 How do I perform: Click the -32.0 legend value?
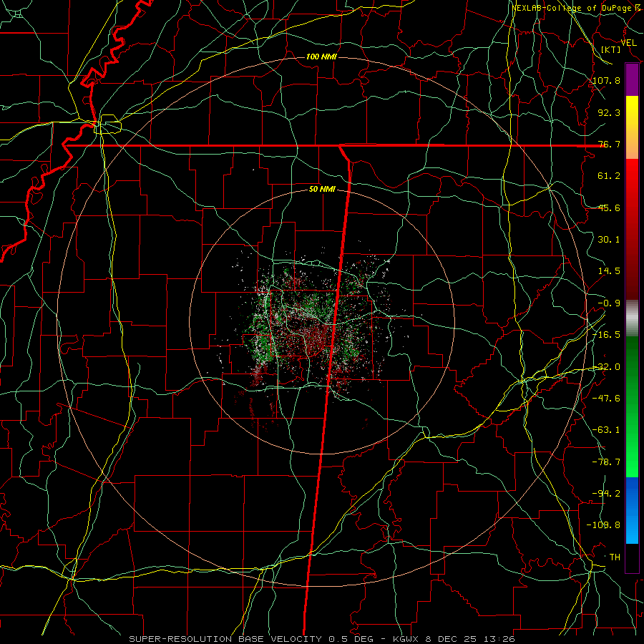[607, 367]
